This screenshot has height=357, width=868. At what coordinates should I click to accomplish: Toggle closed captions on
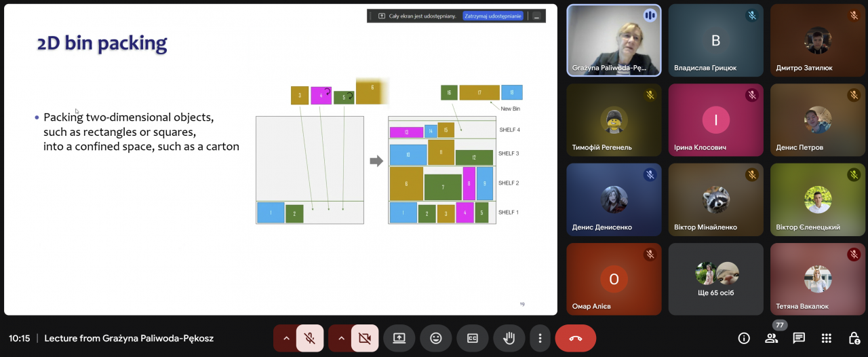pyautogui.click(x=472, y=338)
